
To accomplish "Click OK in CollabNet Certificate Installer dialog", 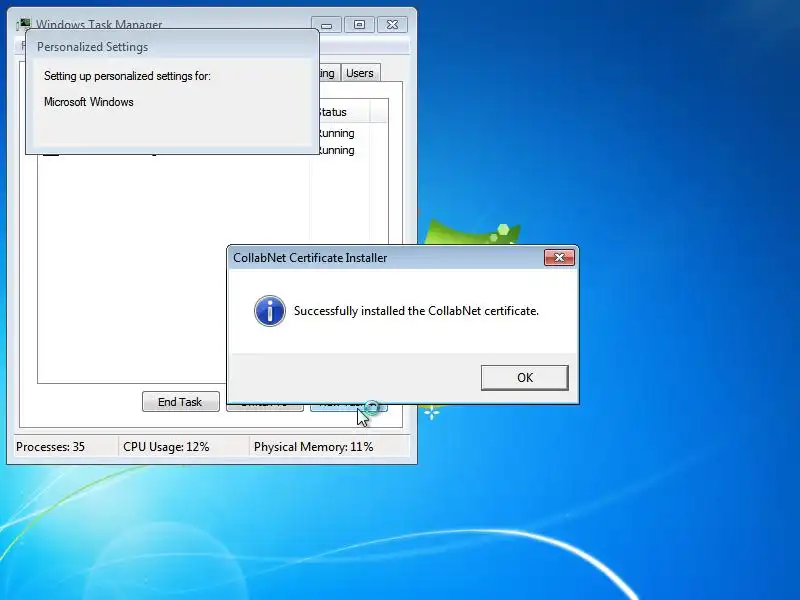I will 524,378.
